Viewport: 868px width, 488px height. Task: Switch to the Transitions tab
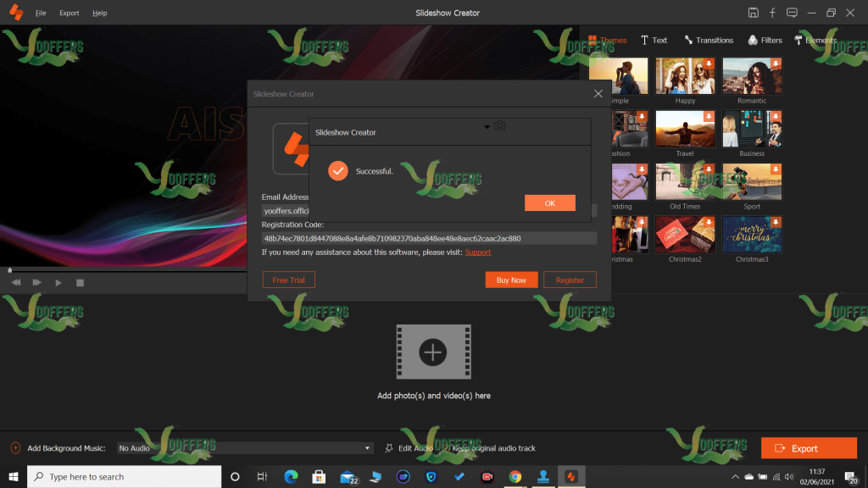pyautogui.click(x=709, y=40)
